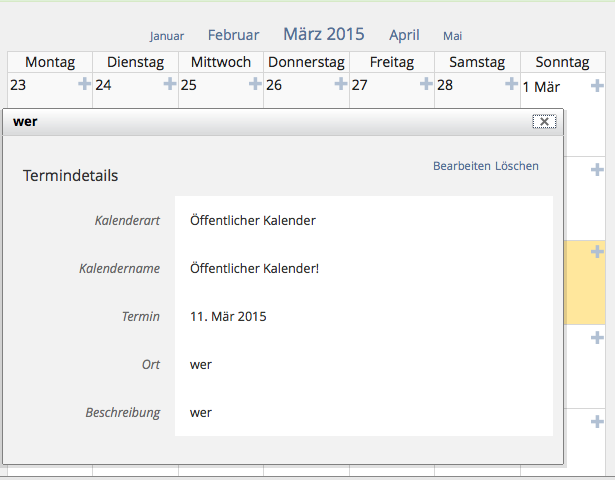
Task: Click Sunday plus icon just above yellow cell
Action: click(x=598, y=168)
